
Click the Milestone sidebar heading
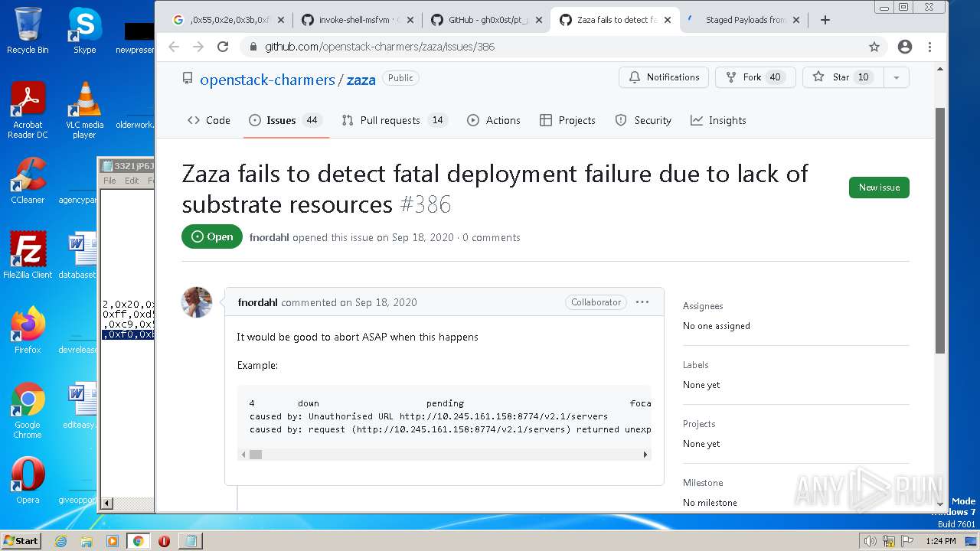tap(703, 483)
